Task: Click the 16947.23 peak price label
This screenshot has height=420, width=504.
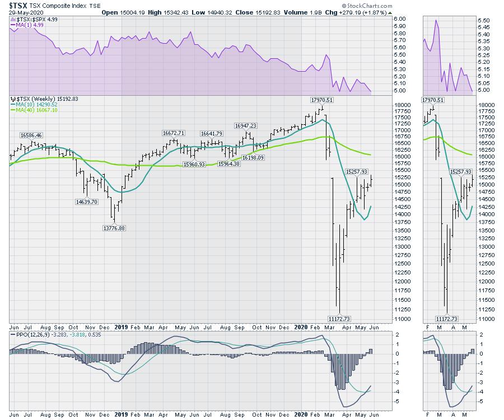Action: (x=245, y=126)
